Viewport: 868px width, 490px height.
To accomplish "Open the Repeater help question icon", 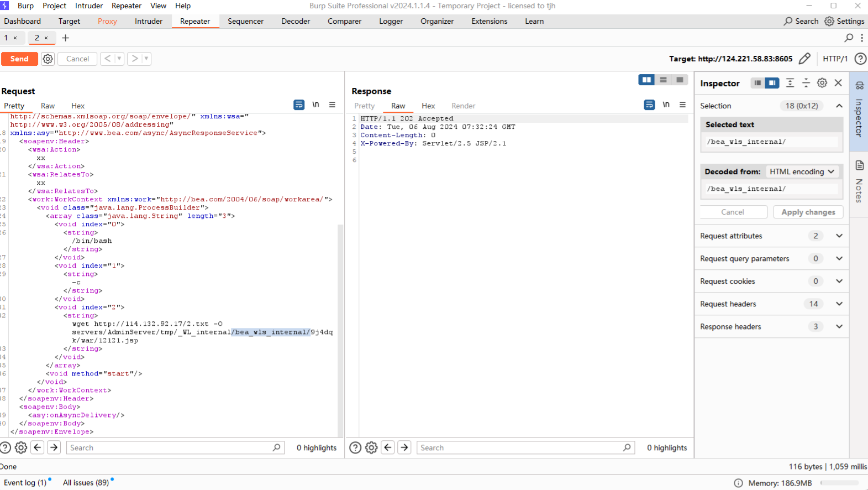I will tap(860, 59).
